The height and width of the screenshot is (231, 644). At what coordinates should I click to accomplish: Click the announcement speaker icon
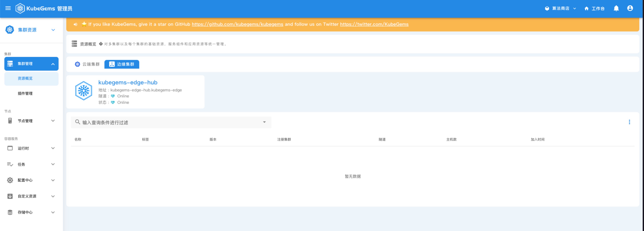coord(75,24)
